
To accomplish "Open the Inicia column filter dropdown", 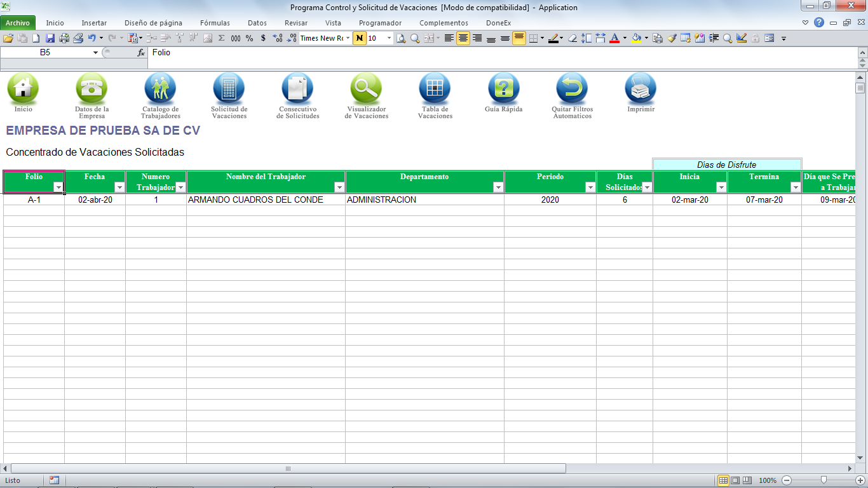I will click(x=721, y=187).
